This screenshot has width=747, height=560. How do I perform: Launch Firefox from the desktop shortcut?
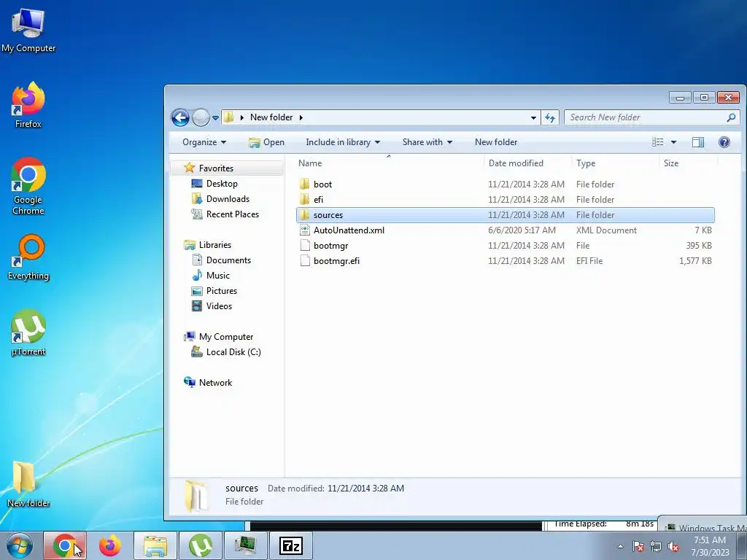pyautogui.click(x=28, y=105)
